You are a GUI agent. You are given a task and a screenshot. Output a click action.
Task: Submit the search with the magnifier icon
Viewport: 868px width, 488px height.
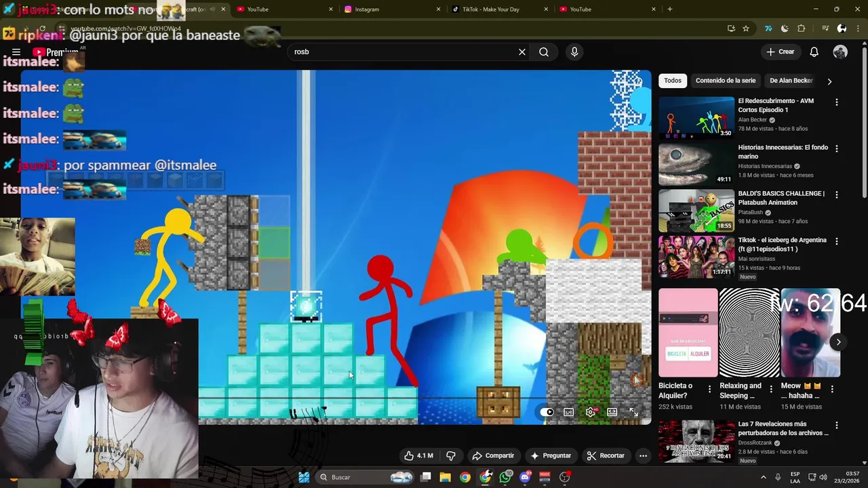click(544, 52)
